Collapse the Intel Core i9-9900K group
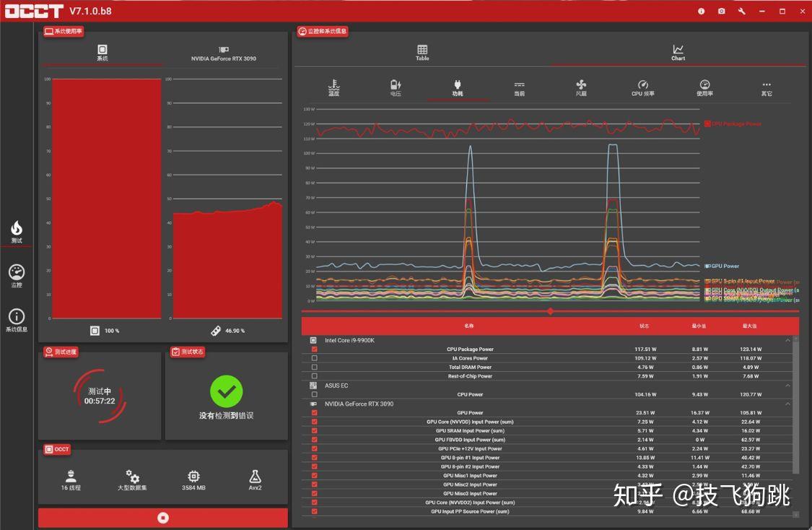This screenshot has height=530, width=812. coord(787,340)
